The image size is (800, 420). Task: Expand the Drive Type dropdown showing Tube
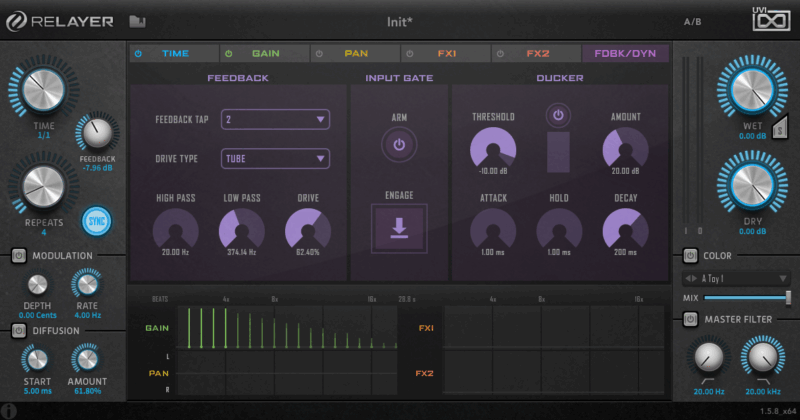click(x=276, y=158)
